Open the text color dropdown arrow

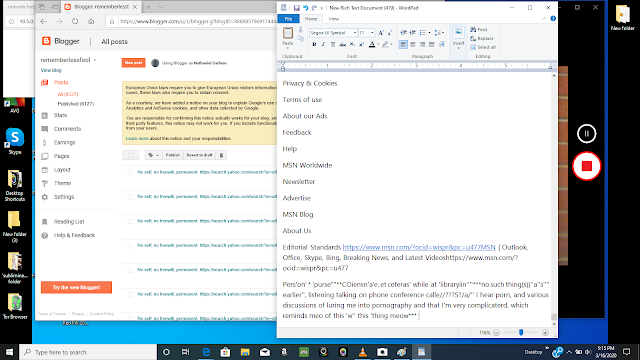coord(378,44)
